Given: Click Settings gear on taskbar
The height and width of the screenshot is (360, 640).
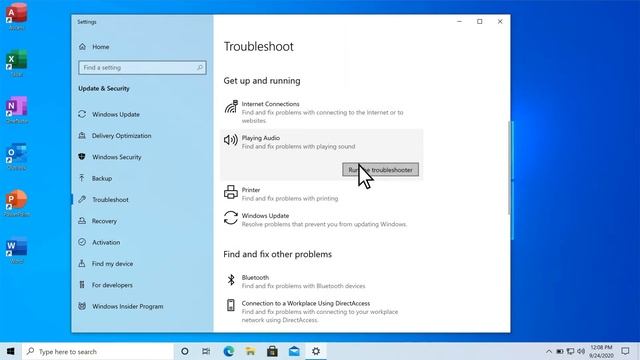Looking at the screenshot, I should [x=316, y=351].
